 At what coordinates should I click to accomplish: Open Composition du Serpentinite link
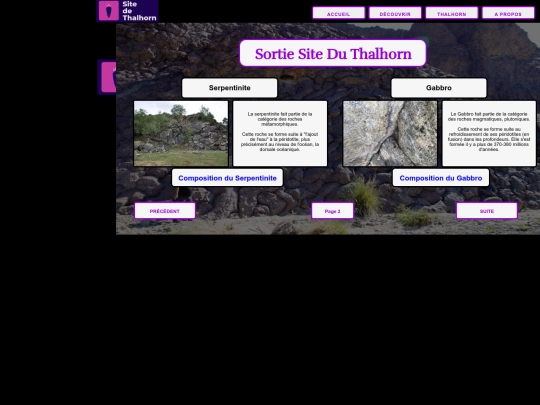[x=227, y=178]
